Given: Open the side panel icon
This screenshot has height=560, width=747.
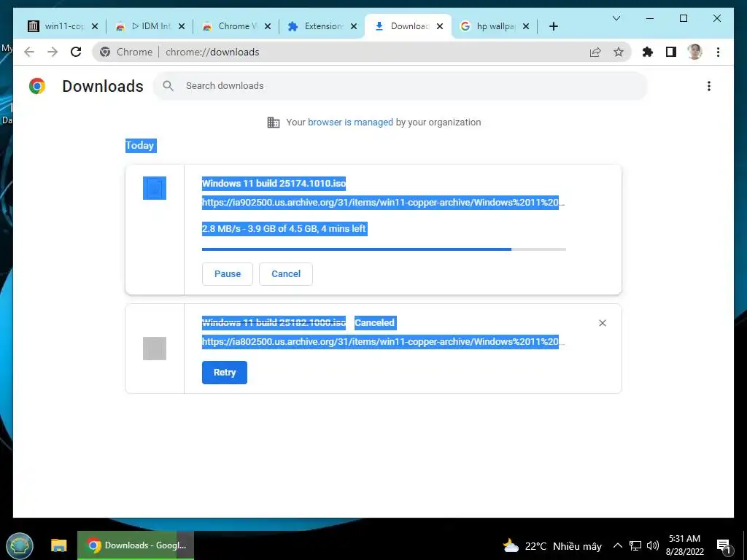Looking at the screenshot, I should (671, 52).
